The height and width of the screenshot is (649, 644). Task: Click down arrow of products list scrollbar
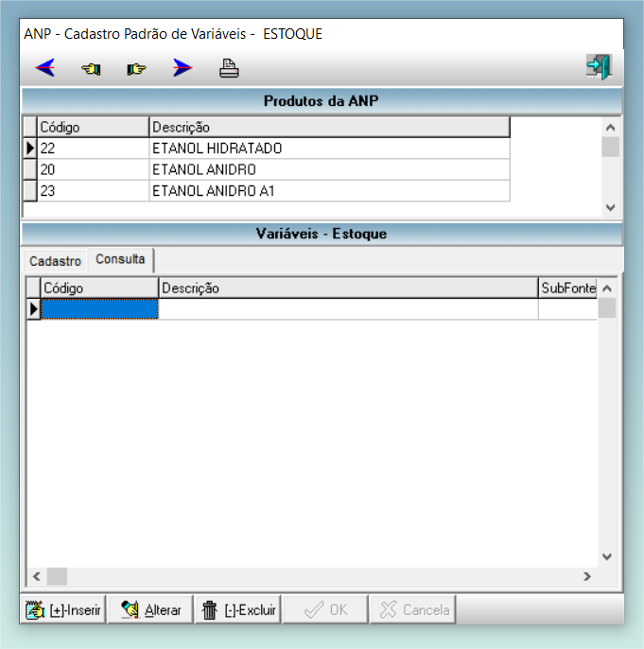point(611,207)
